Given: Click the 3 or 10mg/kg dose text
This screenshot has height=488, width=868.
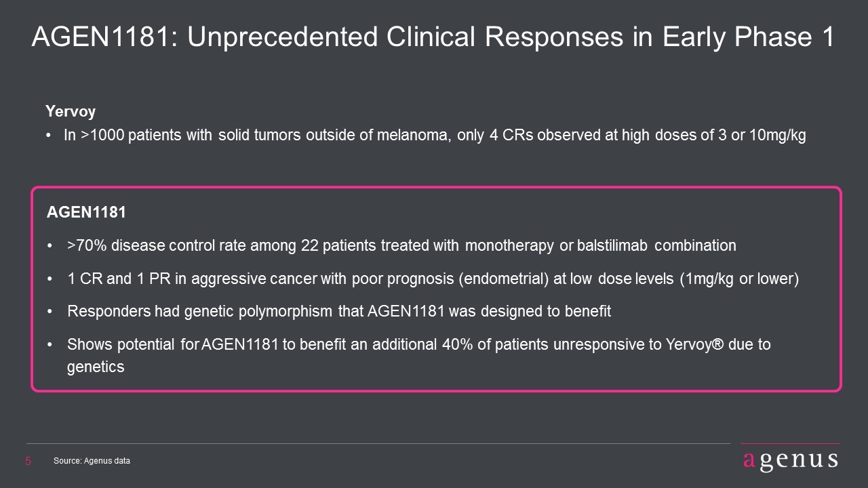Looking at the screenshot, I should click(x=753, y=136).
